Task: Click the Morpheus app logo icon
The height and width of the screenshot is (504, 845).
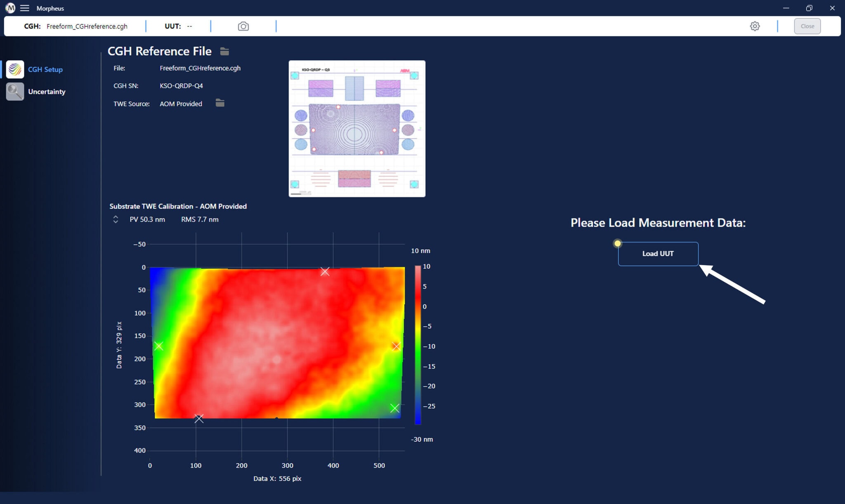Action: point(10,8)
